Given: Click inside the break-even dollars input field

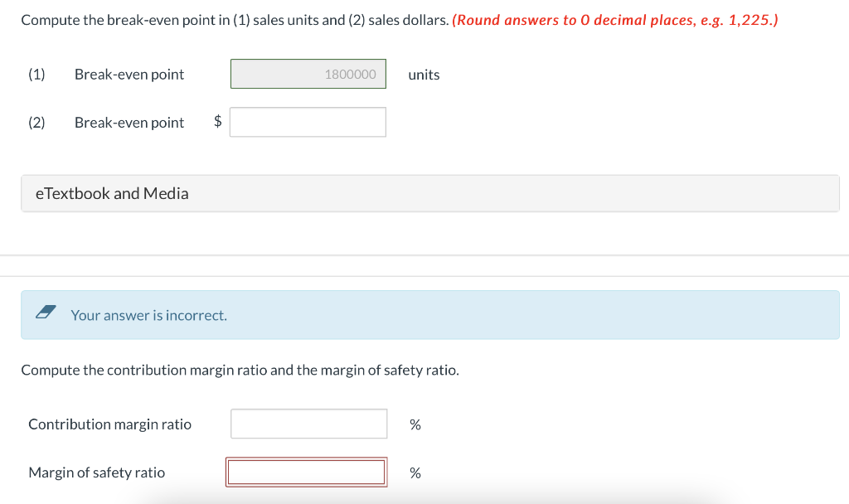Looking at the screenshot, I should [x=308, y=122].
